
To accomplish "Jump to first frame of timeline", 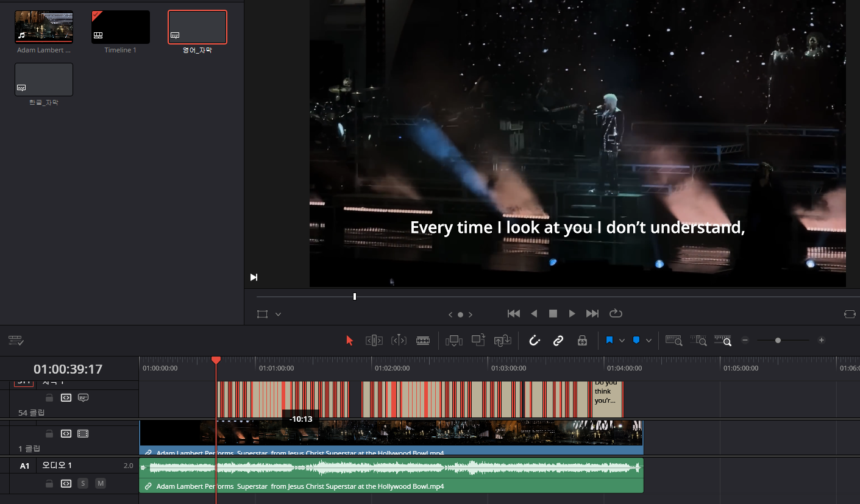I will (x=514, y=313).
